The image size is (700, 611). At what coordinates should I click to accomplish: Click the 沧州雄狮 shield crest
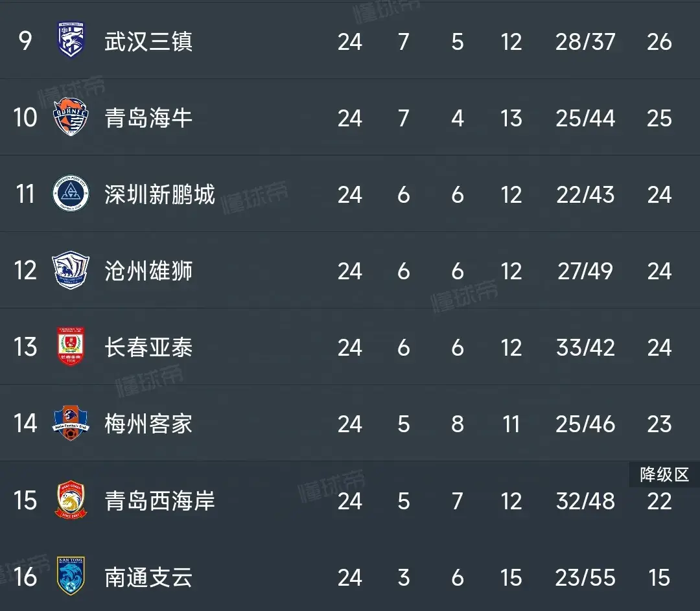[71, 271]
